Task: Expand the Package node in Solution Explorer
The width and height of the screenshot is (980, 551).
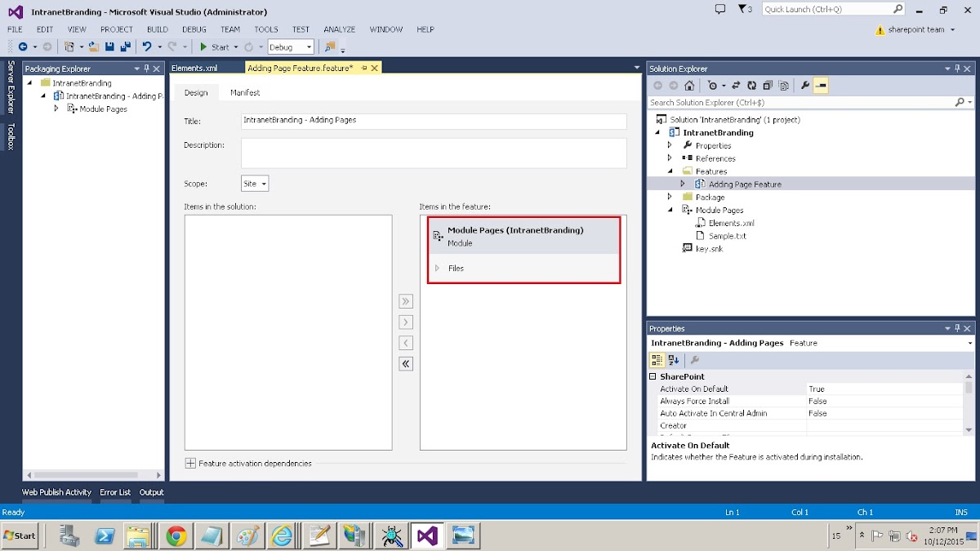Action: (x=670, y=197)
